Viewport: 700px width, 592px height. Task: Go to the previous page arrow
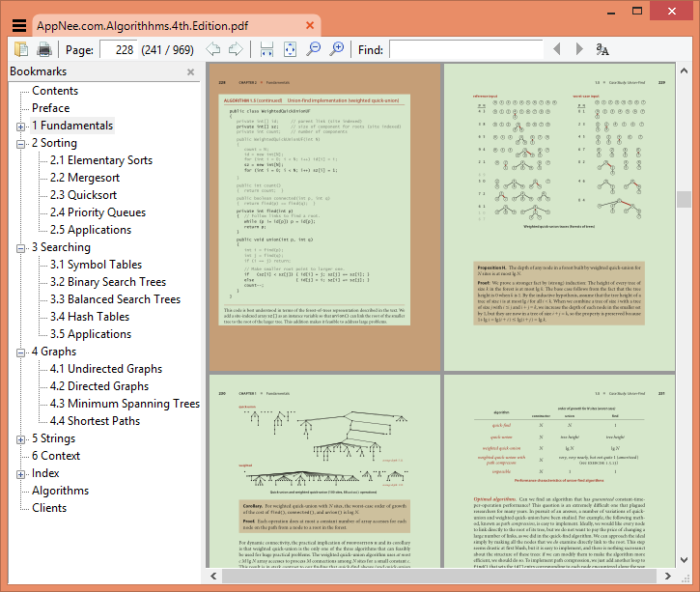tap(213, 49)
